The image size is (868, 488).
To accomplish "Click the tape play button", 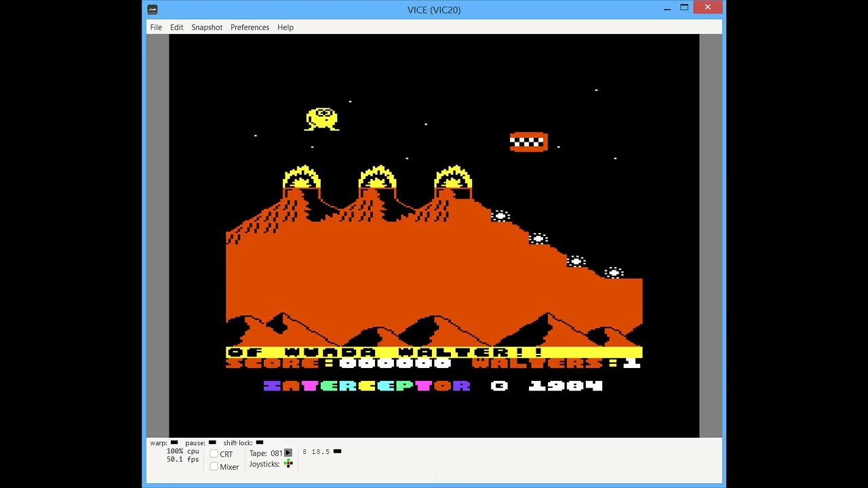I will (x=288, y=453).
